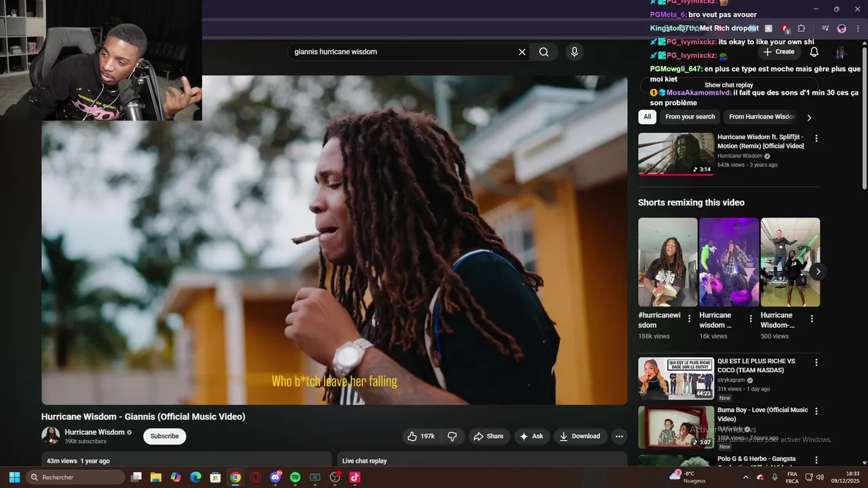The image size is (868, 488).
Task: Open YouTube notifications bell
Action: [x=814, y=52]
